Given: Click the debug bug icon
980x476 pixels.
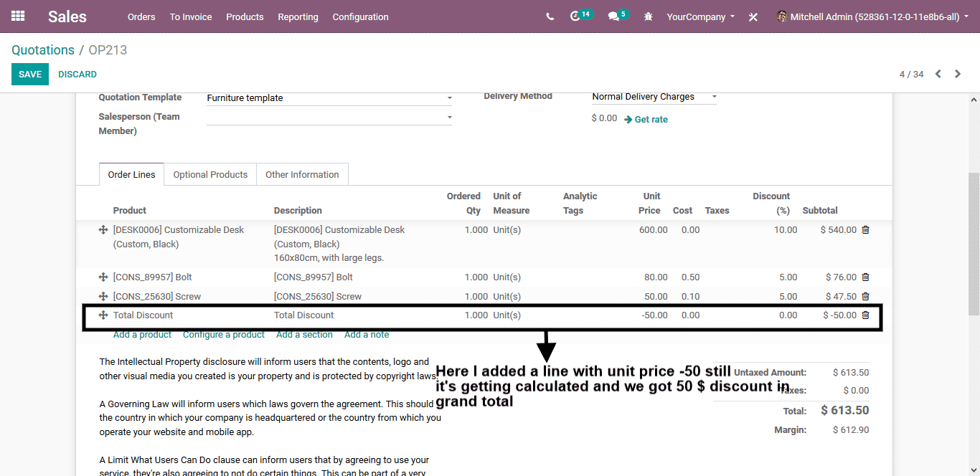Looking at the screenshot, I should click(649, 16).
